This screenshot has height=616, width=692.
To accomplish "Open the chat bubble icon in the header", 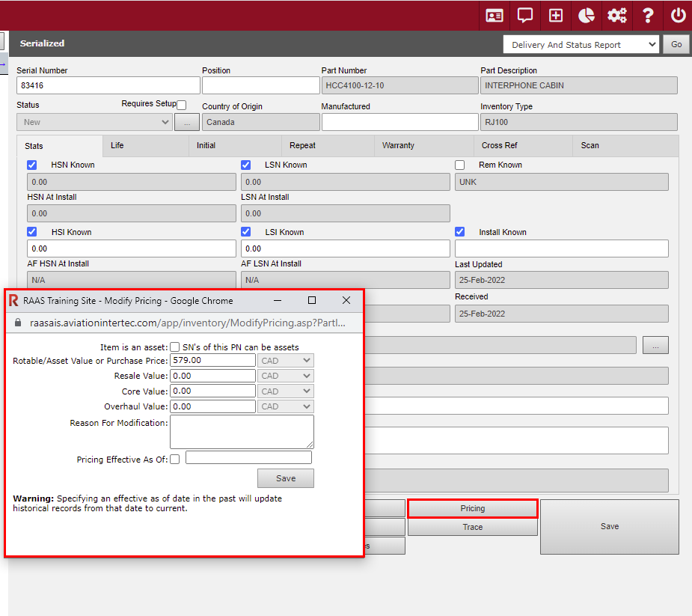I will pos(524,15).
